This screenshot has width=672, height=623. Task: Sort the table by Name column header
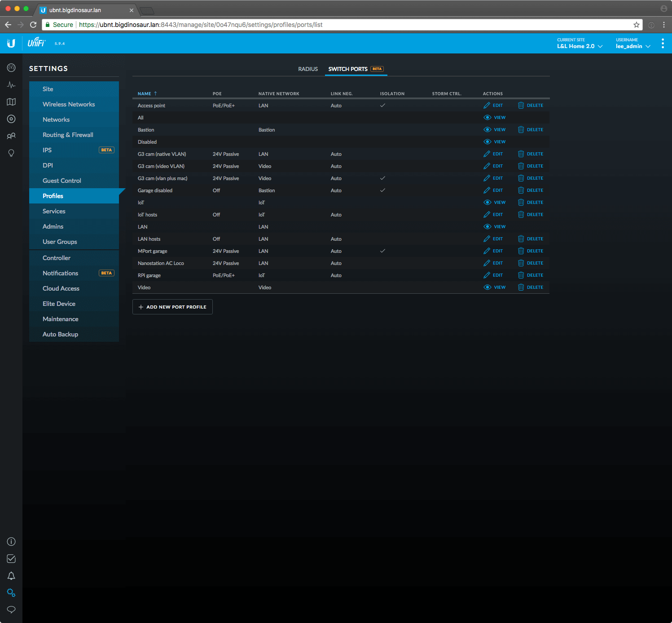145,94
